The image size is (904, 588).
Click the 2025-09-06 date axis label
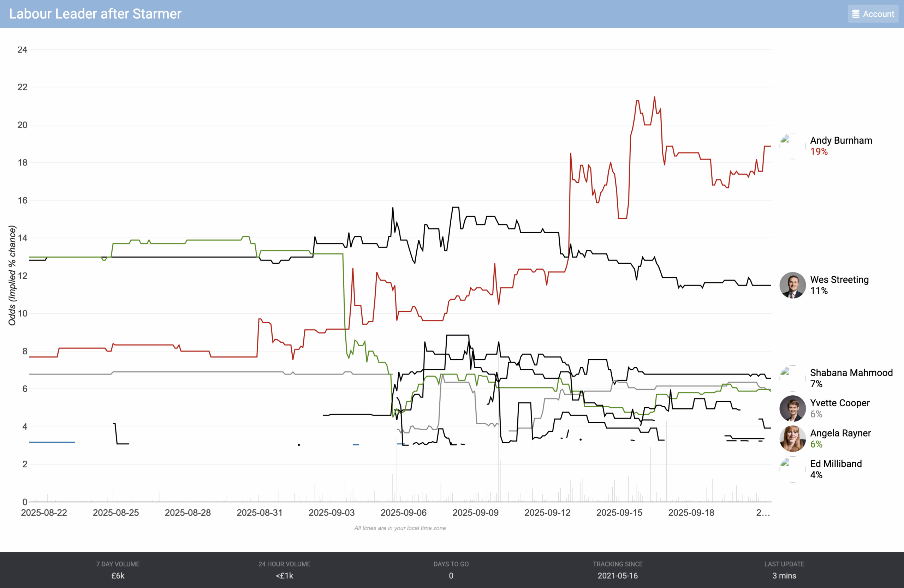pos(403,512)
